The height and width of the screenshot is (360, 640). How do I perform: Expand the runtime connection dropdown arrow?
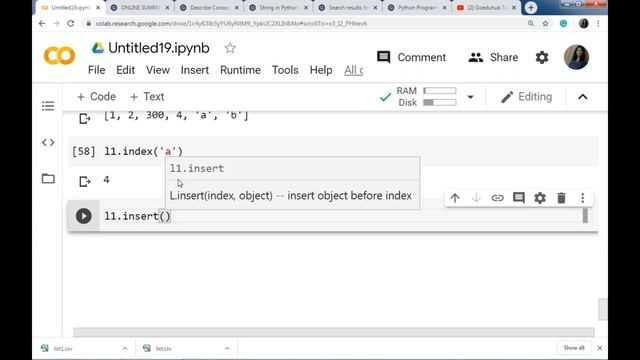[470, 97]
